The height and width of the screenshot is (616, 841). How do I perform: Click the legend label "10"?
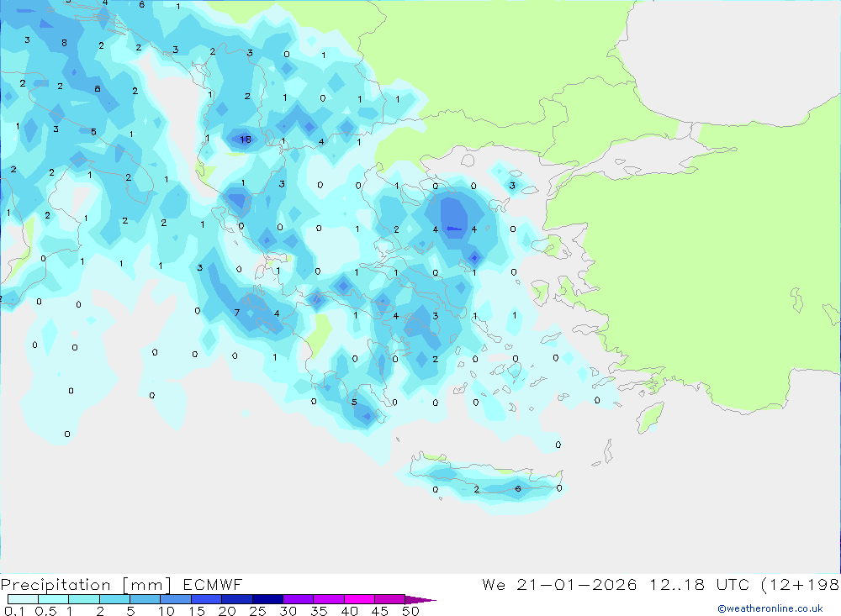click(x=167, y=611)
